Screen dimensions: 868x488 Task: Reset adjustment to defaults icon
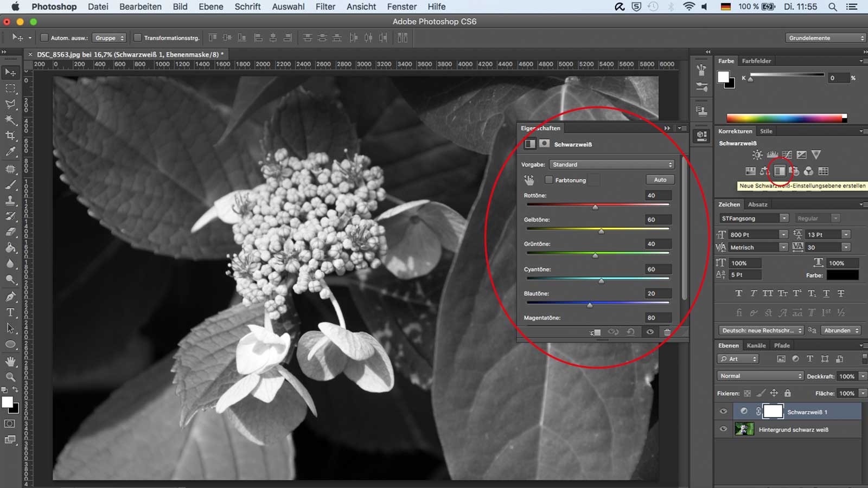[631, 332]
